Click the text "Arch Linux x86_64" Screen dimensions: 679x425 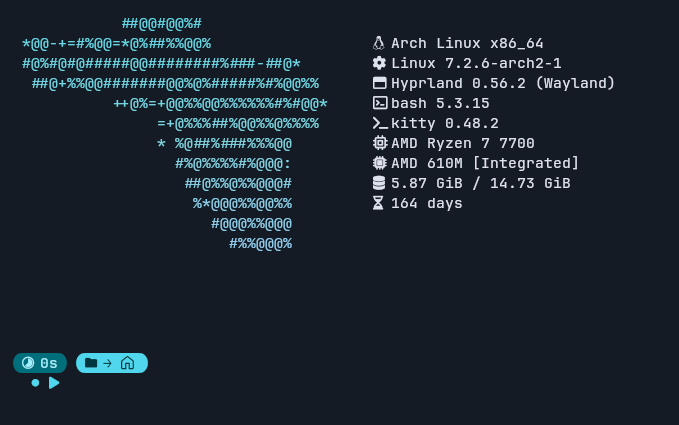(467, 43)
